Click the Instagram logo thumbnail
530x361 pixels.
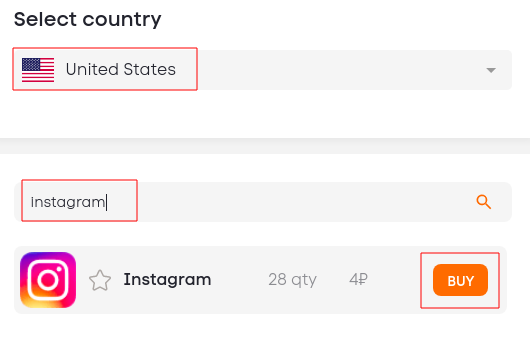[x=48, y=280]
